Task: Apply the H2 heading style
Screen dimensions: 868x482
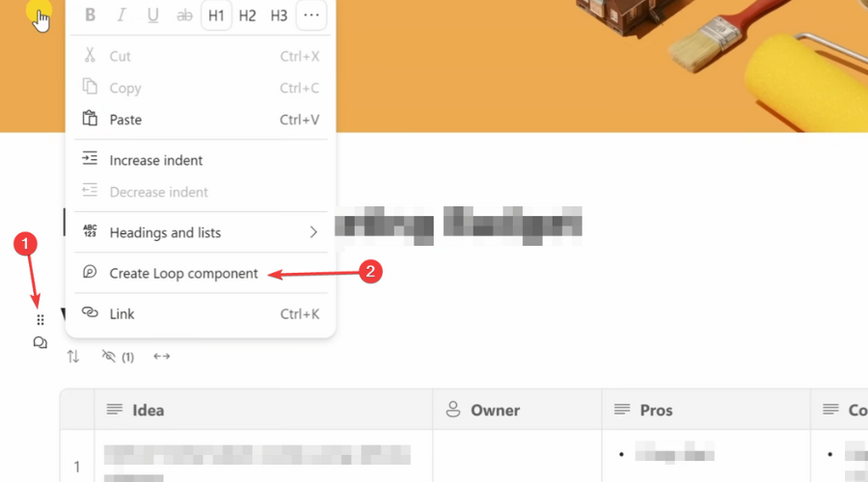Action: (x=248, y=14)
